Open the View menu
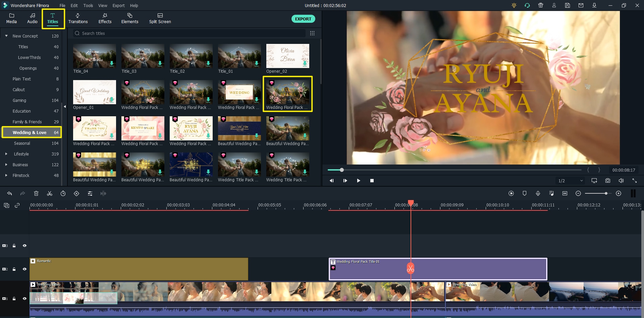Screen dimensions: 644x318 click(x=103, y=5)
